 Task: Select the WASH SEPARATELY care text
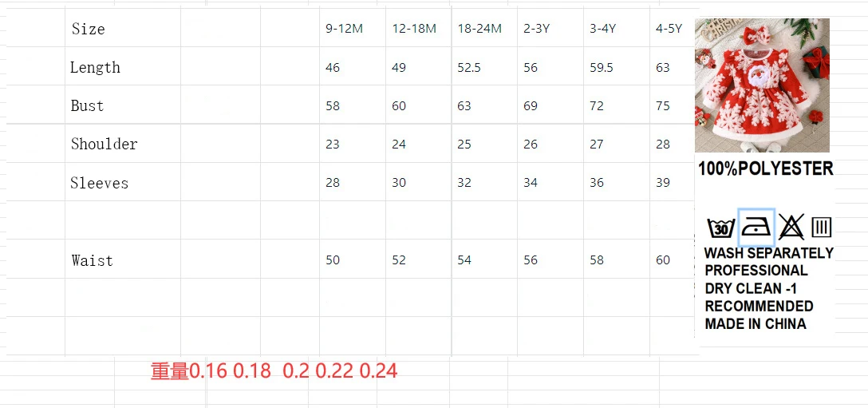coord(768,253)
